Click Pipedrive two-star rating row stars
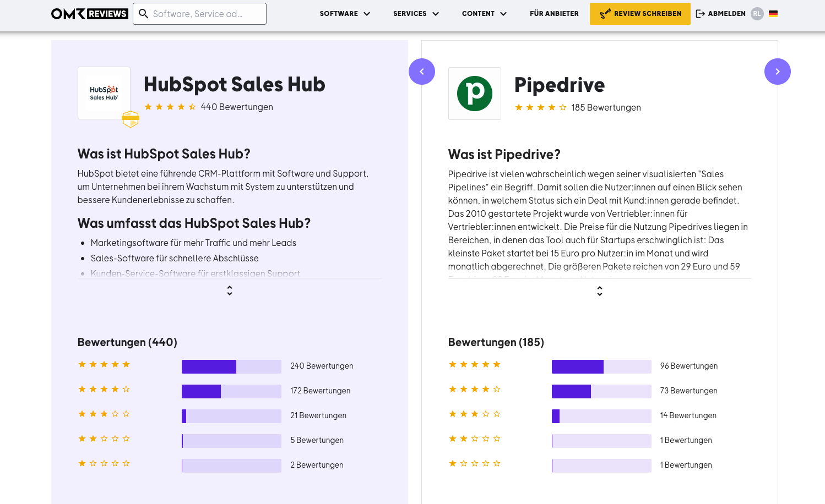This screenshot has width=825, height=504. point(475,439)
